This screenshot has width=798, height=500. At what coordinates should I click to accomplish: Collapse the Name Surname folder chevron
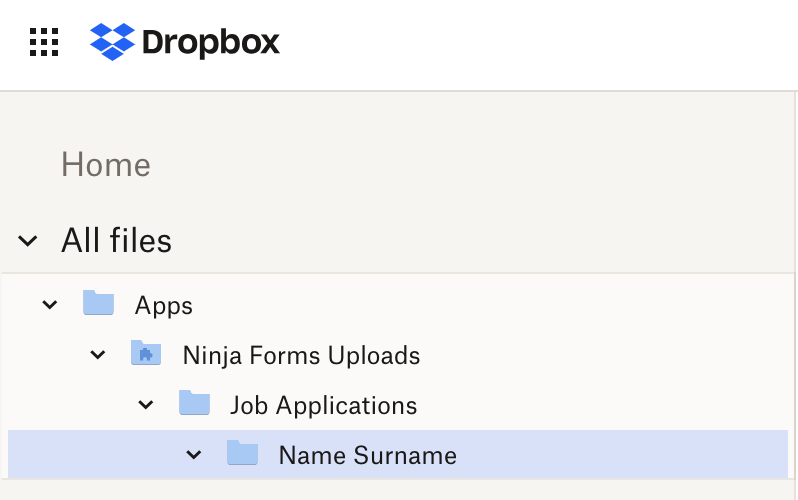click(x=194, y=455)
